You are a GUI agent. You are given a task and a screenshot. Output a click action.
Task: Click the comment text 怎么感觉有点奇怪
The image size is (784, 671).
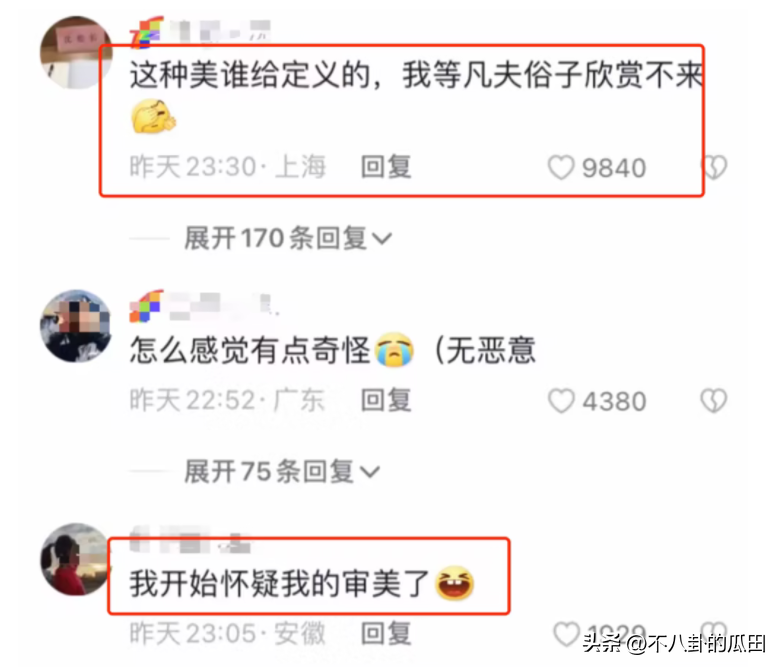[250, 350]
